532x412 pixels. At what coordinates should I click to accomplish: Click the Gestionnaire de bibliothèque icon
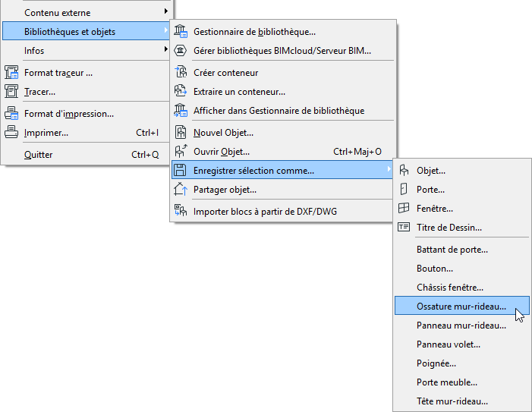tap(181, 32)
